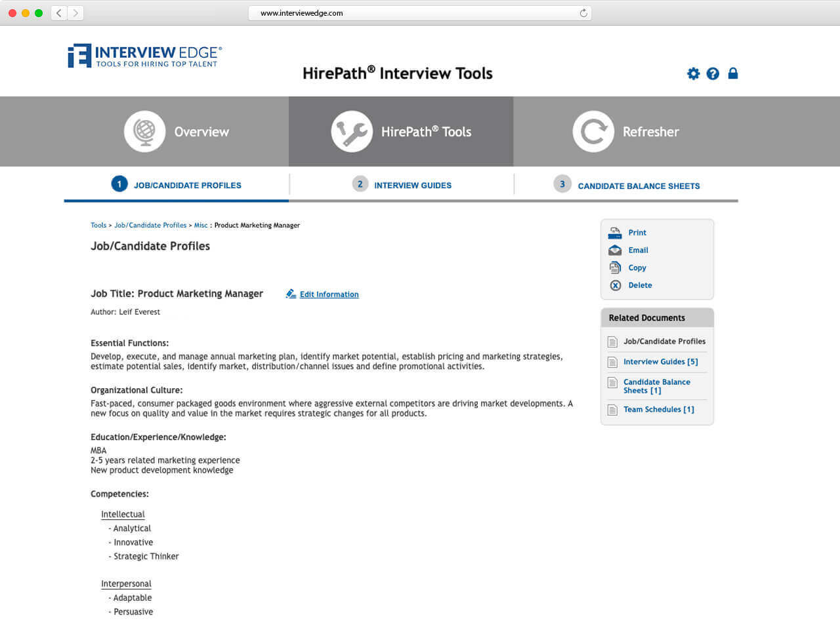Click the Email link
Image resolution: width=840 pixels, height=621 pixels.
(638, 250)
